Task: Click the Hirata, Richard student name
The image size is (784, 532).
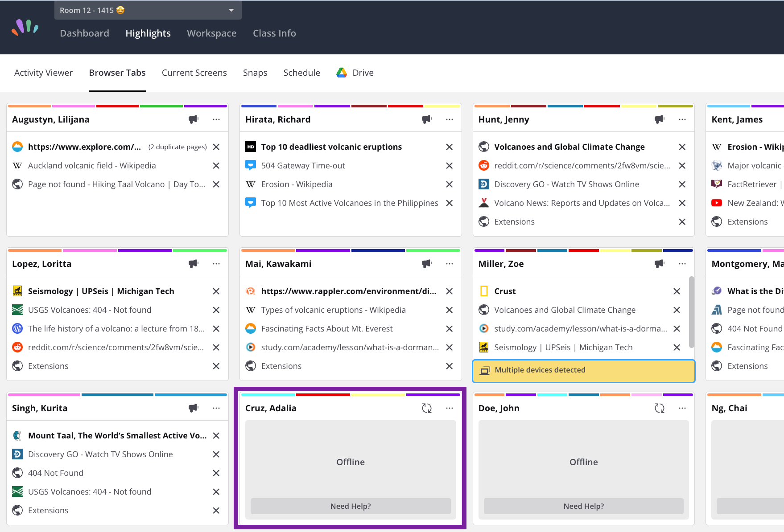Action: 278,119
